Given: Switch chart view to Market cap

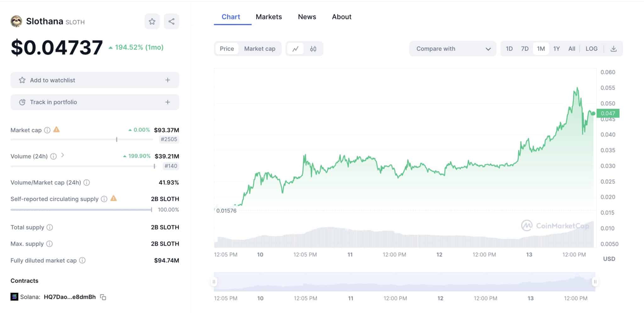Looking at the screenshot, I should pos(260,48).
